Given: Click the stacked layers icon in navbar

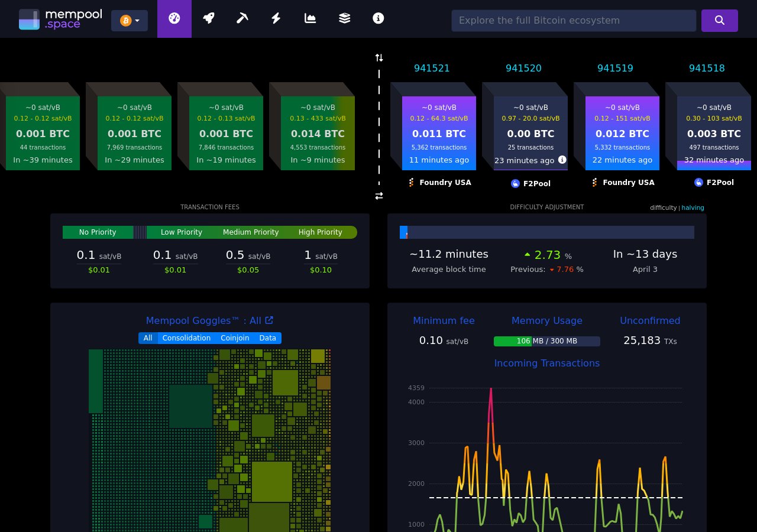Looking at the screenshot, I should click(x=344, y=18).
